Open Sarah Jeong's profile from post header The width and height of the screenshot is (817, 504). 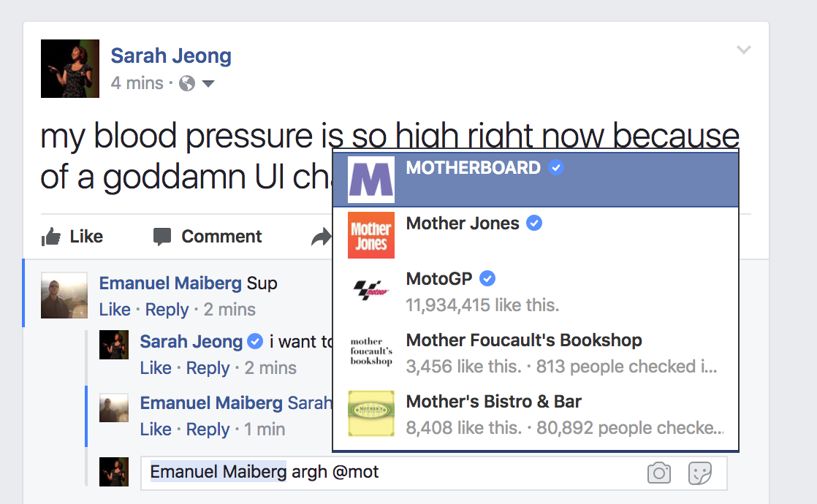pos(171,56)
